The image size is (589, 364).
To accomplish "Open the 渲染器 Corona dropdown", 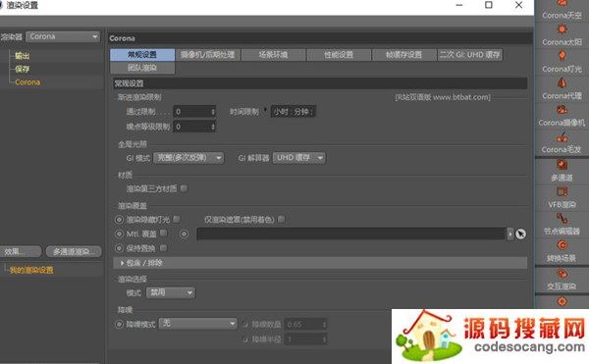I will (63, 36).
